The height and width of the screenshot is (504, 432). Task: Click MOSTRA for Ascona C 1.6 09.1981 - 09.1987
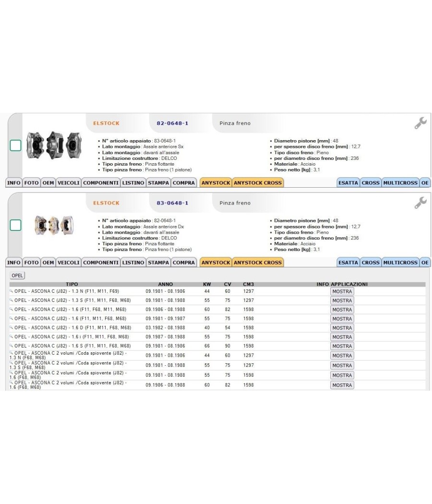[x=342, y=319]
